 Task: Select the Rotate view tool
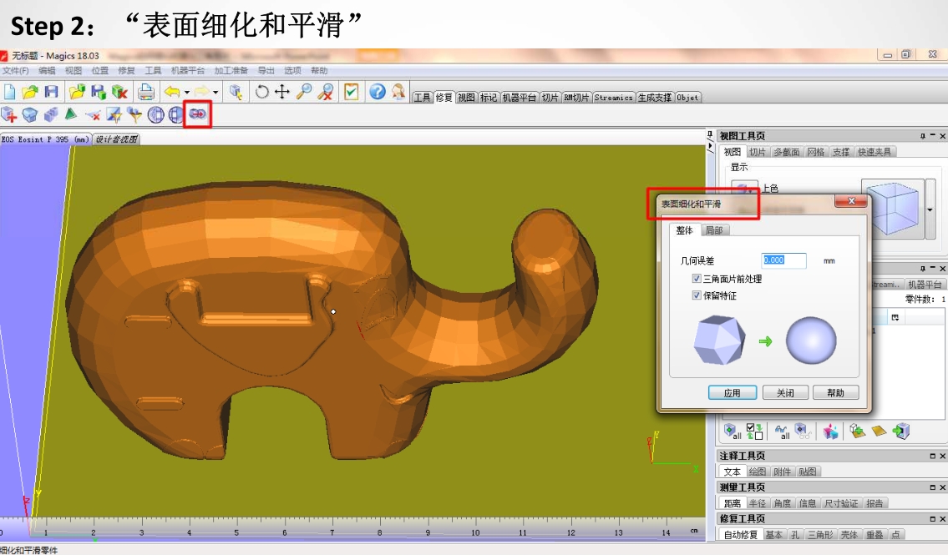coord(262,92)
